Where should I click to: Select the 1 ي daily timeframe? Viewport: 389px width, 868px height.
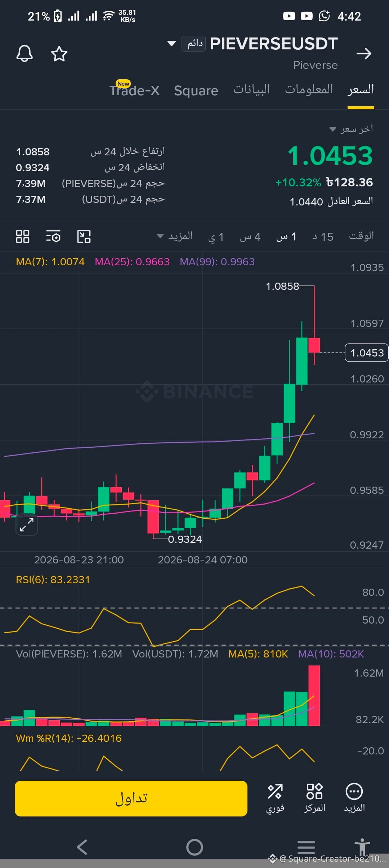[x=216, y=237]
